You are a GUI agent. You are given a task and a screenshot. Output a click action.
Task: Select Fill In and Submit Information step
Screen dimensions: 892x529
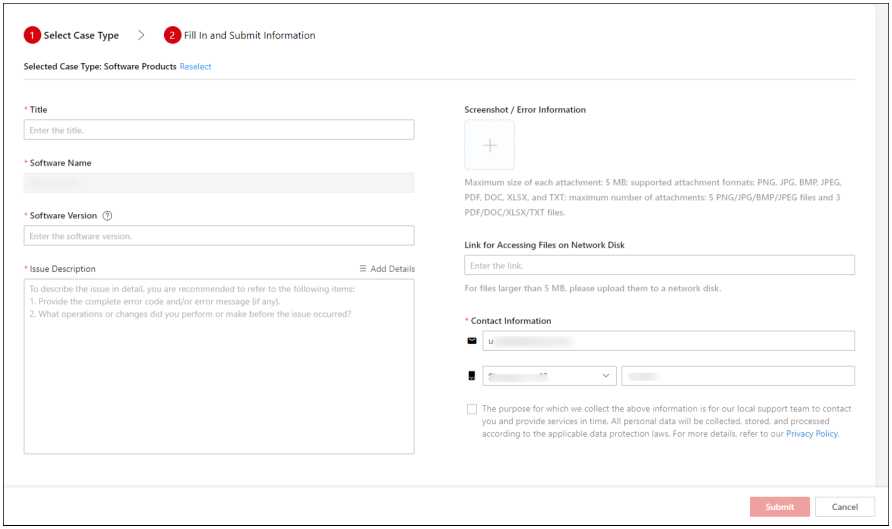(249, 35)
